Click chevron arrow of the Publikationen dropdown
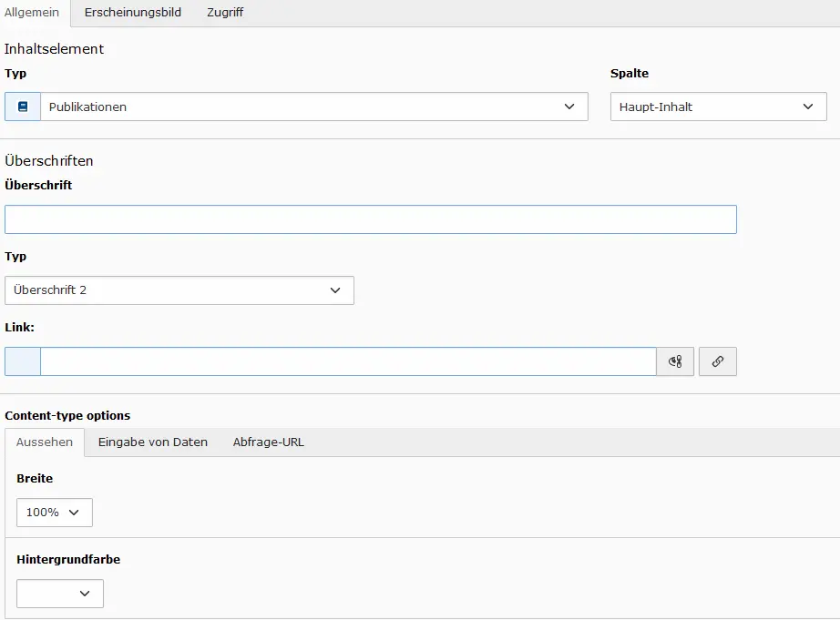Screen dimensions: 840x620 tap(569, 107)
